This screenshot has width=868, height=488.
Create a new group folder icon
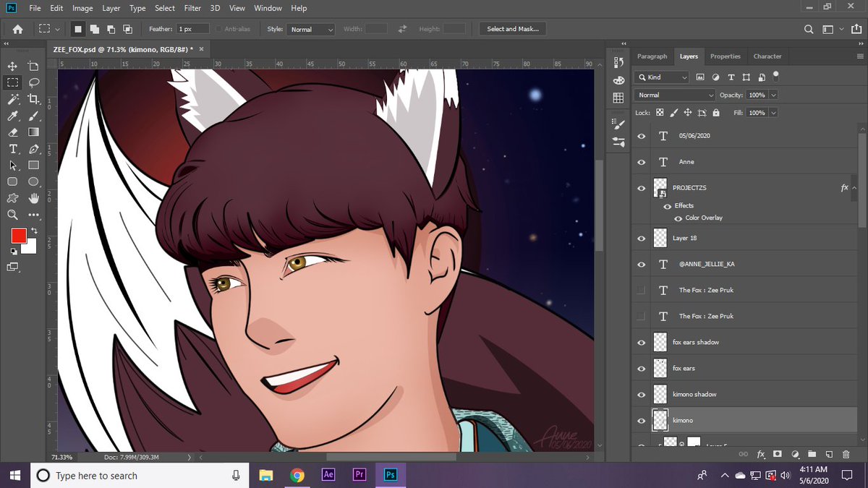click(812, 454)
